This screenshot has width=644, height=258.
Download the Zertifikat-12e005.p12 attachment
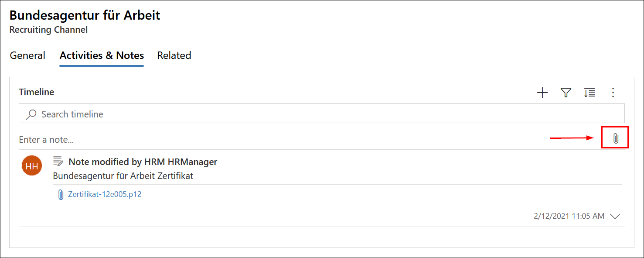[x=105, y=194]
